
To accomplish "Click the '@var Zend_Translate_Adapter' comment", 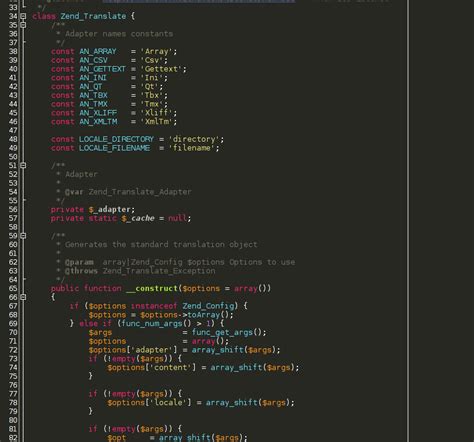I will 128,192.
